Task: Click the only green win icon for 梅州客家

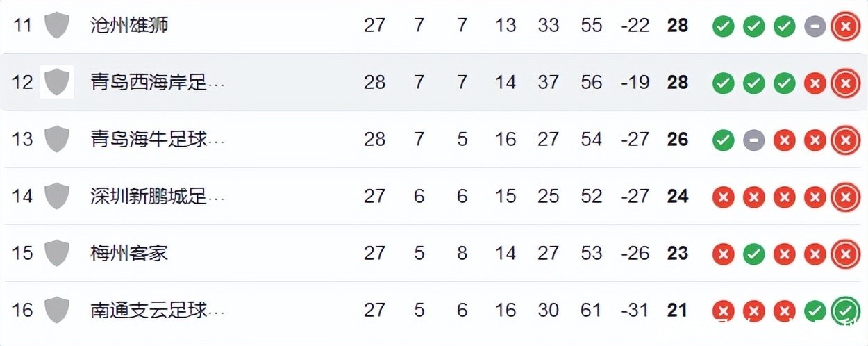Action: click(753, 254)
